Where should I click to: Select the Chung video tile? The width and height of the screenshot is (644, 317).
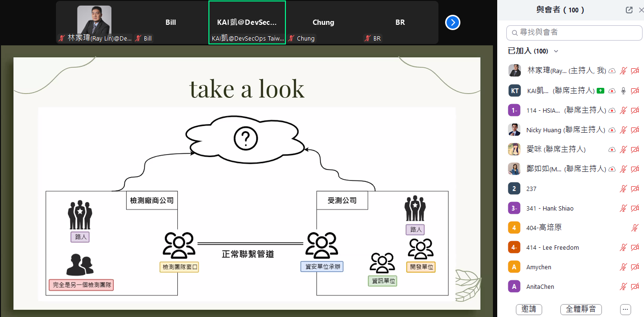tap(323, 22)
